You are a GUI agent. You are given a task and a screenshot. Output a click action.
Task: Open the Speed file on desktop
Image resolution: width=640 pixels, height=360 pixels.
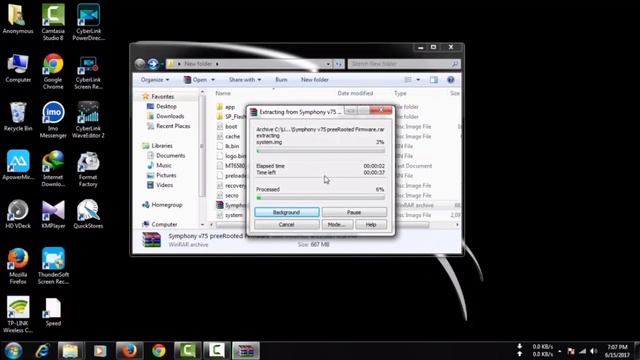tap(53, 312)
